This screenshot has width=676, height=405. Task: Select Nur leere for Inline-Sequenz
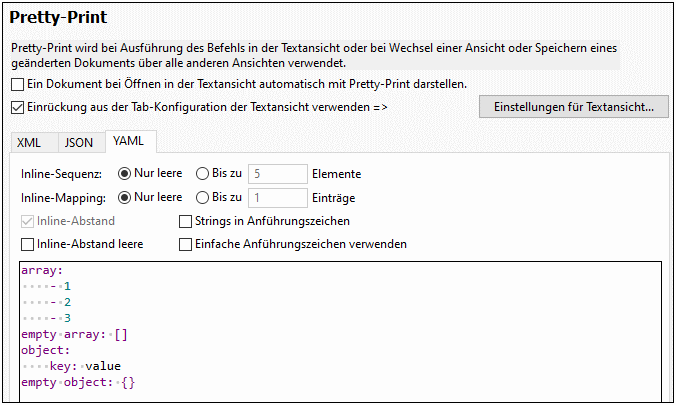(x=125, y=173)
